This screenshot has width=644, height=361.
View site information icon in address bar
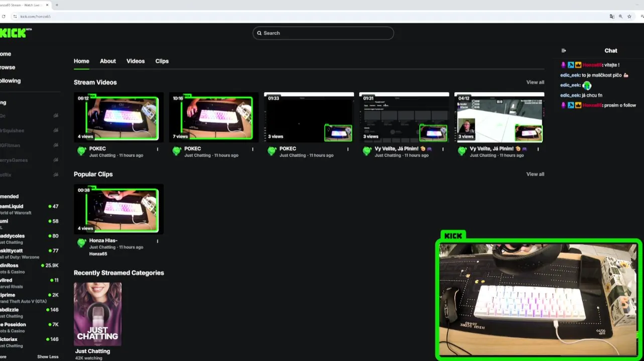coord(15,17)
